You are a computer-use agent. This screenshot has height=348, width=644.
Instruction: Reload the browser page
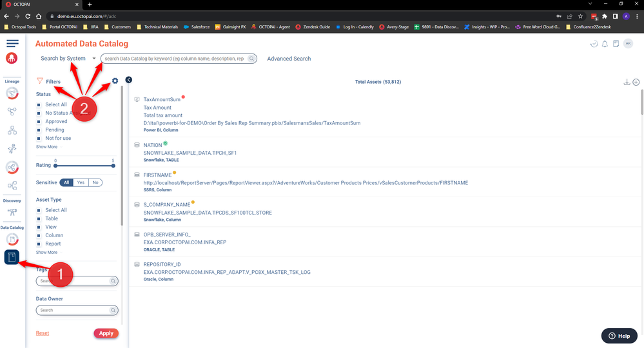28,16
